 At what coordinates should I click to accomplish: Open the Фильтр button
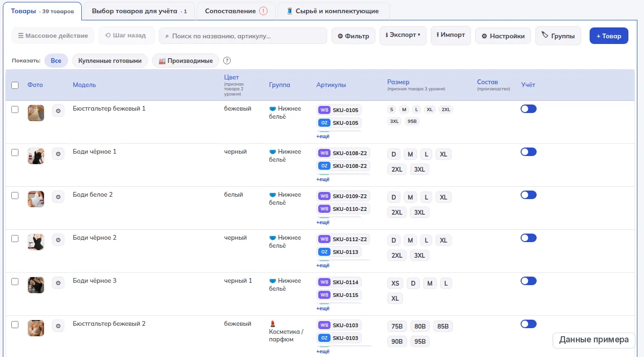point(354,36)
